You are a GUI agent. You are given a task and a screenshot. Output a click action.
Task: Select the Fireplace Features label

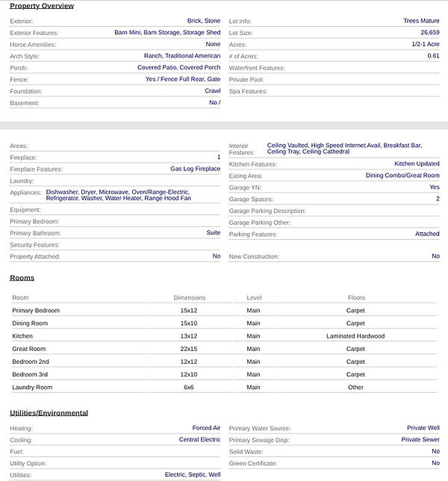click(36, 170)
